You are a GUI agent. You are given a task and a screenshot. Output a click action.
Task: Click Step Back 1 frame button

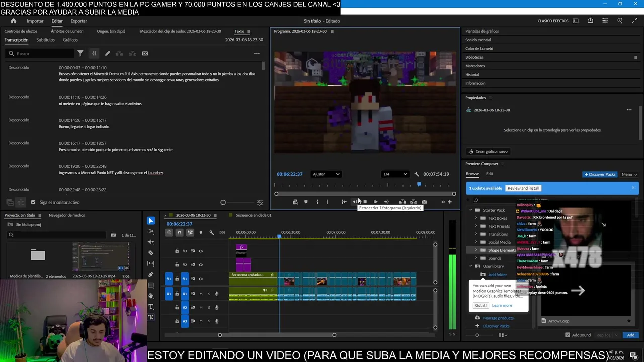click(355, 202)
